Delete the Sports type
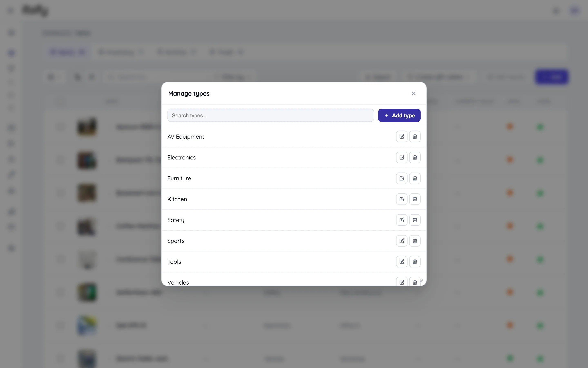The image size is (588, 368). [415, 241]
